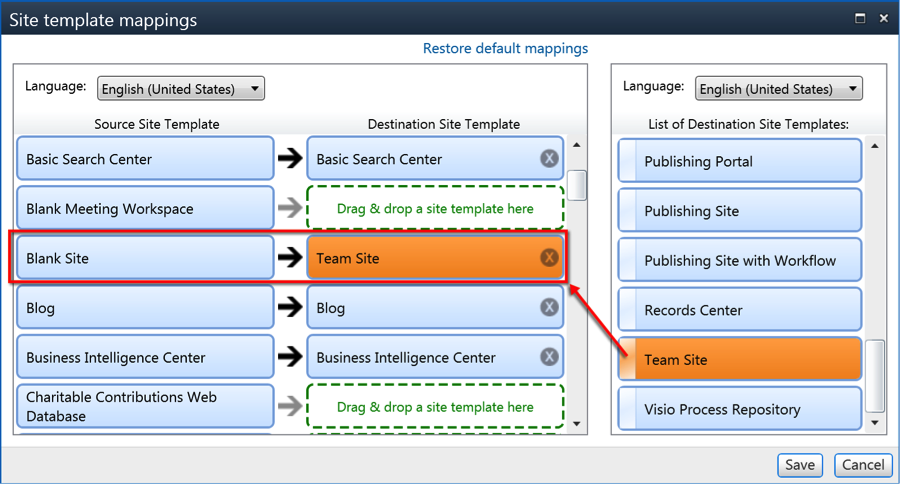The image size is (900, 484).
Task: Select Publishing Site with Workflow template
Action: (x=740, y=260)
